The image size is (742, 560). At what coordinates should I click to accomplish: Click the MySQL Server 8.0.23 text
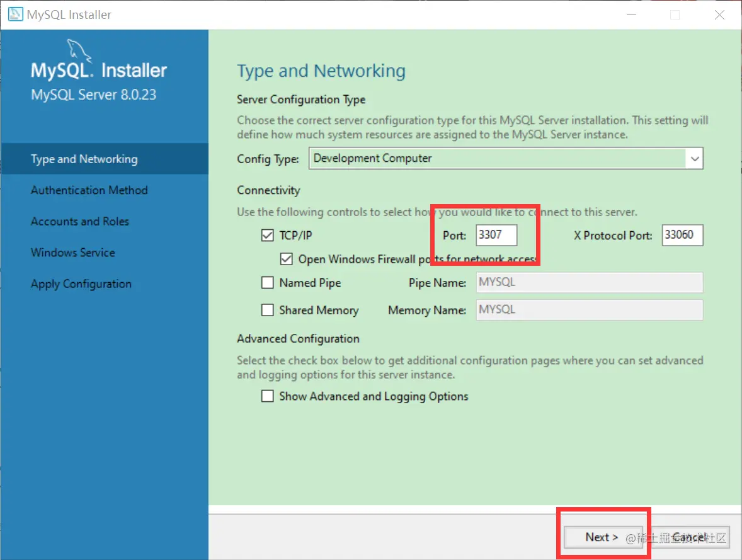pos(93,94)
